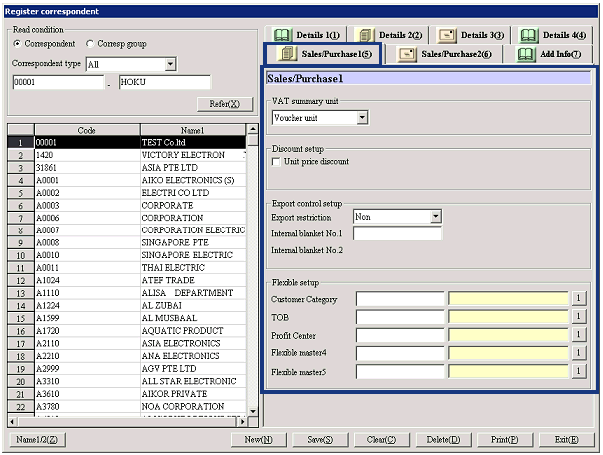603x455 pixels.
Task: Click the Save(S) button
Action: pyautogui.click(x=320, y=440)
